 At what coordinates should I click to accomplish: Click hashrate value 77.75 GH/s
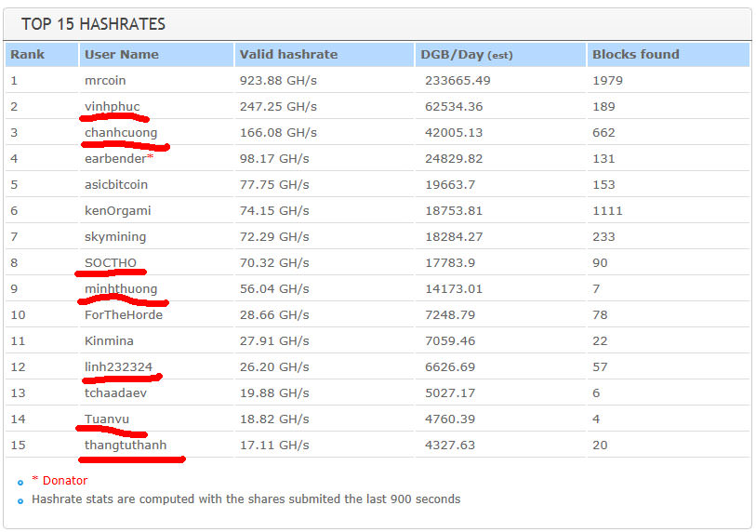274,185
